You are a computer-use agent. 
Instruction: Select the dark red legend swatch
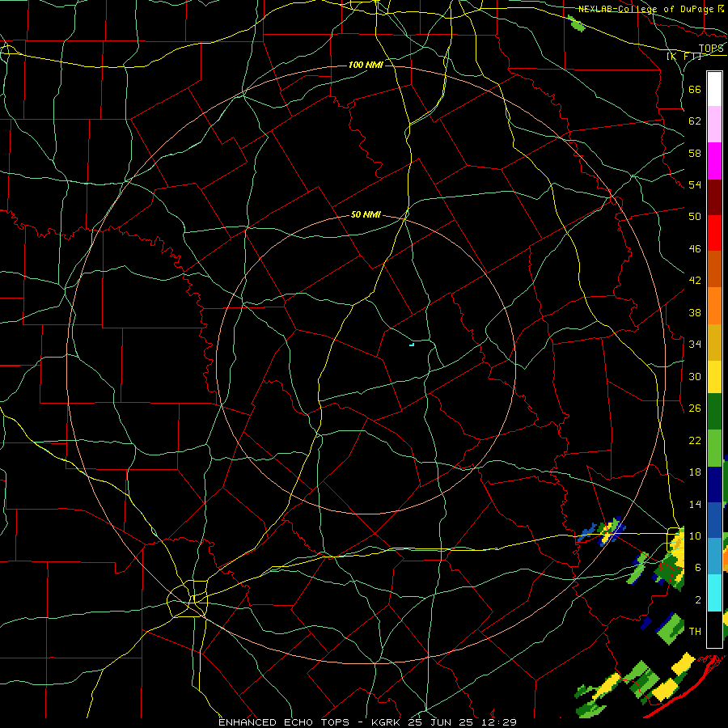tap(714, 197)
